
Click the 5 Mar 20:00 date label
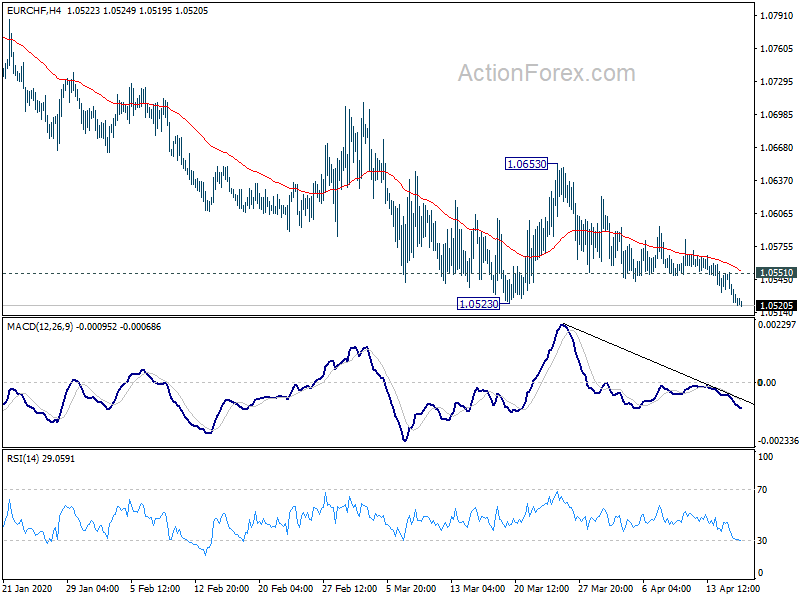point(411,588)
